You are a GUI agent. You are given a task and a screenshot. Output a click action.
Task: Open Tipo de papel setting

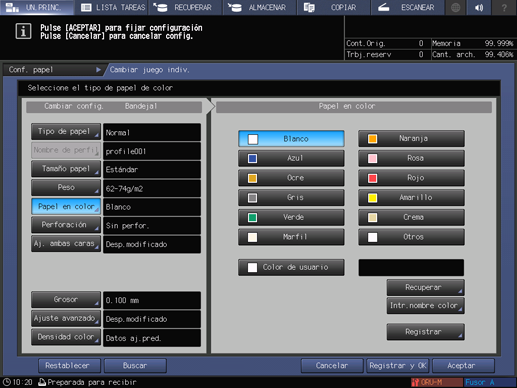tap(66, 132)
